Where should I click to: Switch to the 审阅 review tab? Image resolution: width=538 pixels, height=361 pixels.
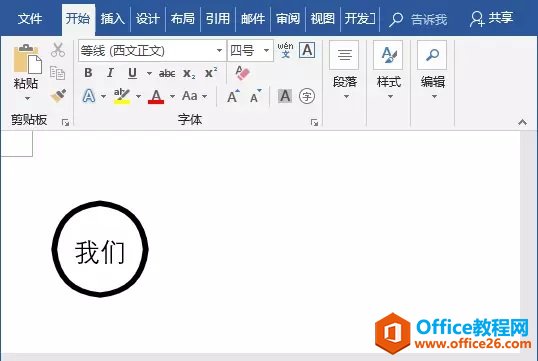288,18
